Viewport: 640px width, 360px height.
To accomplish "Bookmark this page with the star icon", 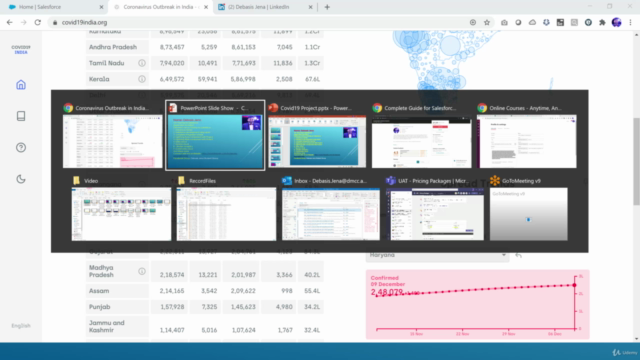I will click(x=487, y=22).
